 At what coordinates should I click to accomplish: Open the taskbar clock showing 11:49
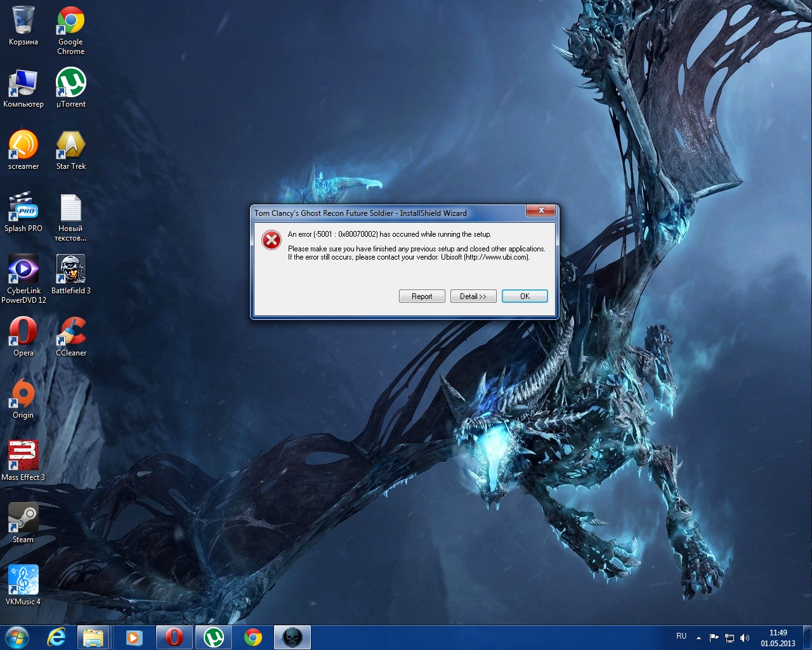pos(778,638)
